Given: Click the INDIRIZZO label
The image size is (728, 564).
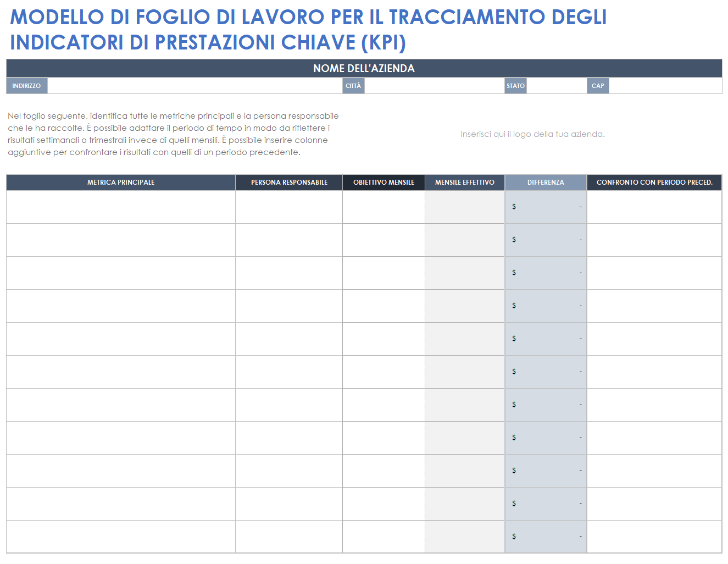Looking at the screenshot, I should [27, 86].
